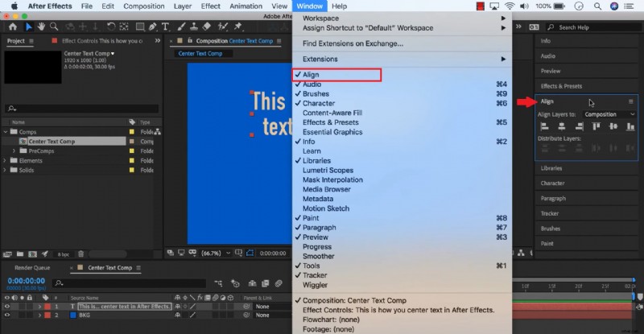644x334 pixels.
Task: Click the 8 bpc color depth button
Action: coord(64,254)
